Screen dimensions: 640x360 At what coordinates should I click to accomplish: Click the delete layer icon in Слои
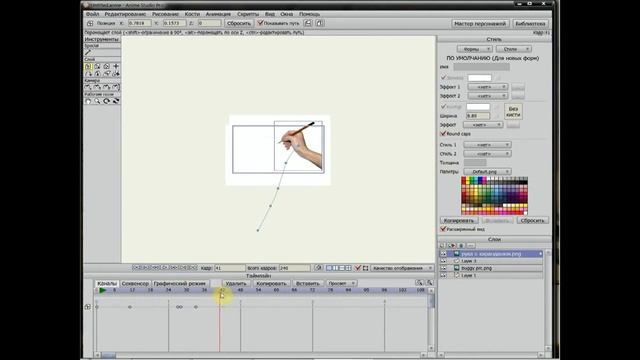[x=461, y=246]
